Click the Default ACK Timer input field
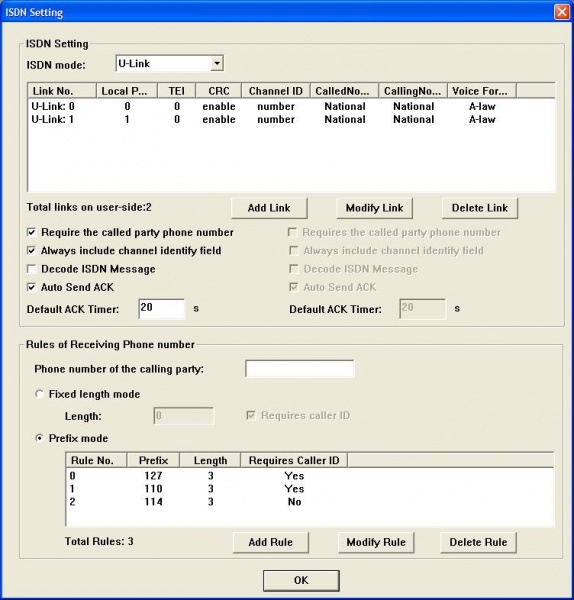The width and height of the screenshot is (574, 600). (161, 309)
